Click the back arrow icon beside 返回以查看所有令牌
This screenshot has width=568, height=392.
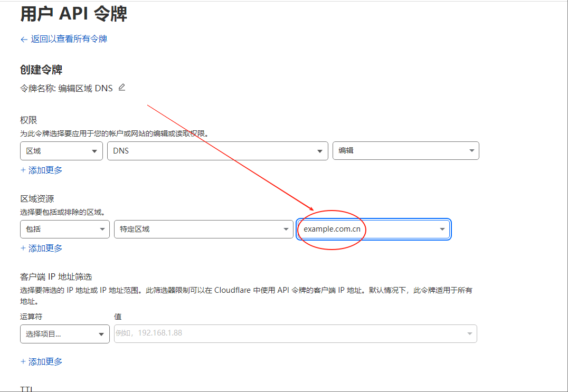[24, 39]
